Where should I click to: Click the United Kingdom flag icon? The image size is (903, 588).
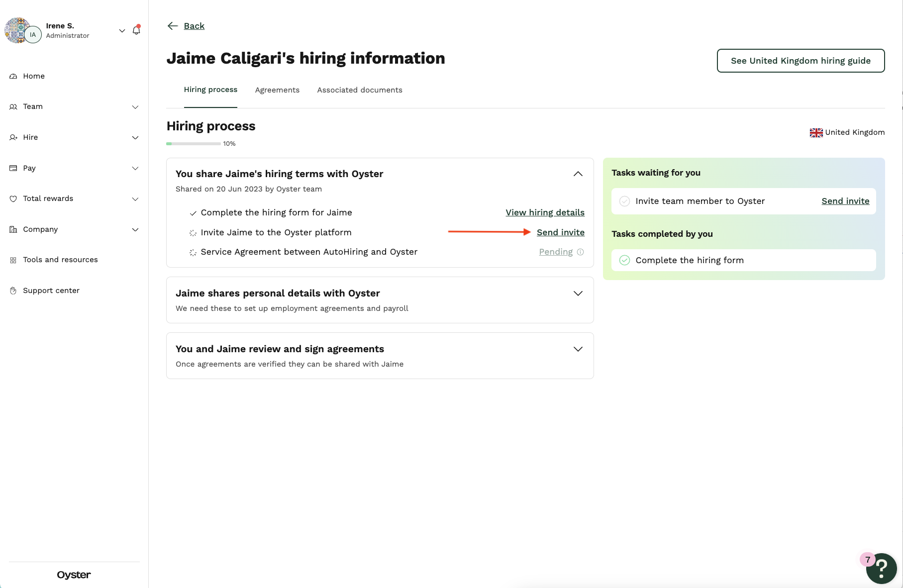coord(816,133)
